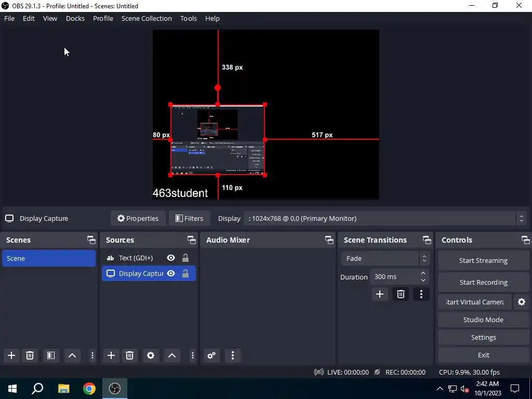Image resolution: width=532 pixels, height=399 pixels.
Task: Select the Scene item in Scenes list
Action: [x=49, y=258]
